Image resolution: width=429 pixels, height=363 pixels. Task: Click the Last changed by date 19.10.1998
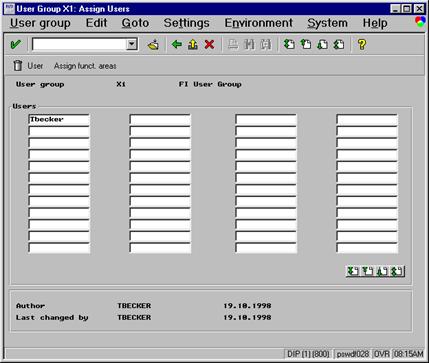click(x=247, y=318)
